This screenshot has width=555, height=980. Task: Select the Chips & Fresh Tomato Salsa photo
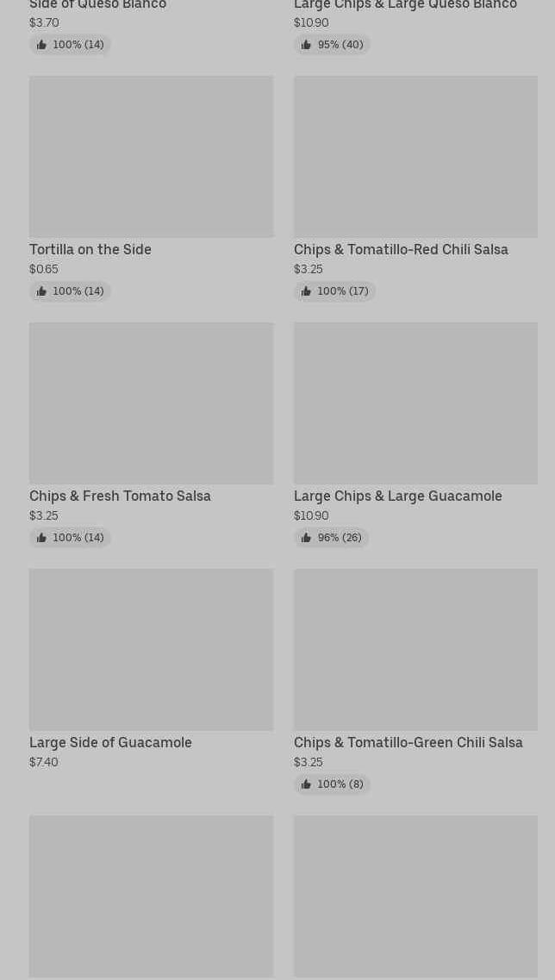point(151,403)
